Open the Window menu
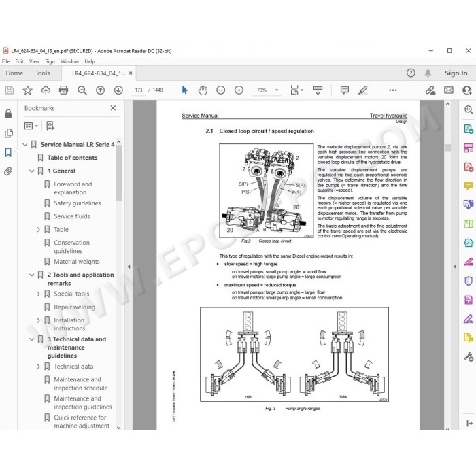This screenshot has height=476, width=476. click(69, 61)
